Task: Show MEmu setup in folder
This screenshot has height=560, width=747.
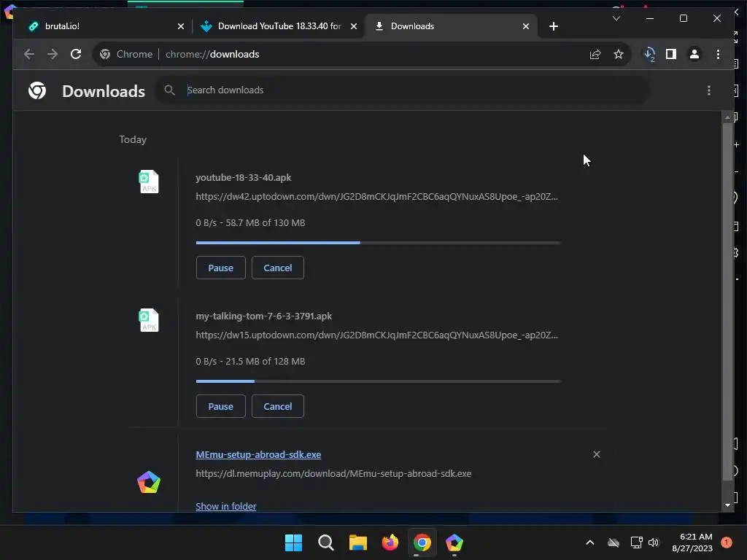Action: 226,506
